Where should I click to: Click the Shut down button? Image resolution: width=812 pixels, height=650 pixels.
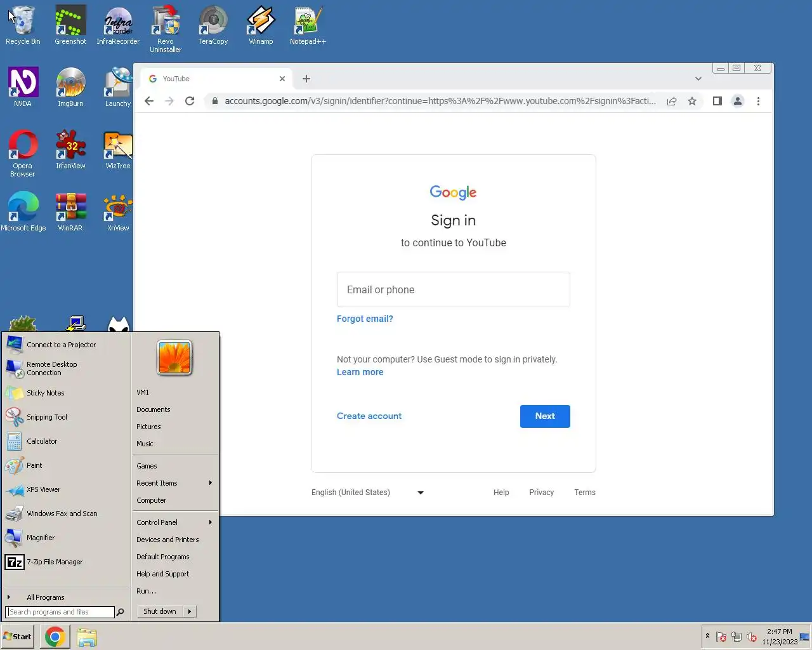160,611
